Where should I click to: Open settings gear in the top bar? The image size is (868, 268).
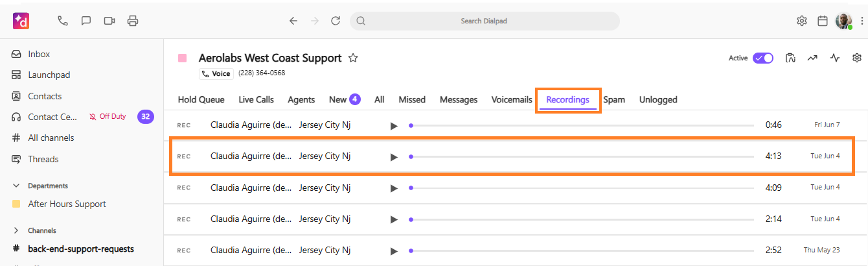(x=802, y=21)
